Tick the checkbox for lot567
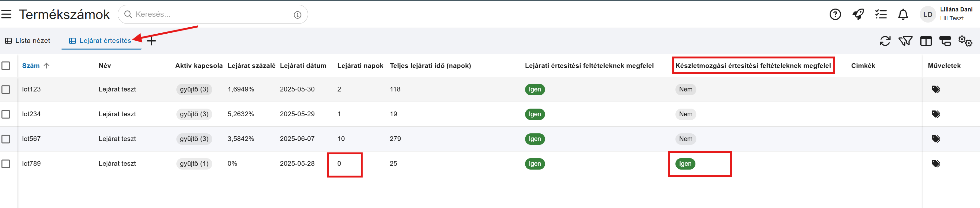Viewport: 980px width, 208px height. pos(6,139)
